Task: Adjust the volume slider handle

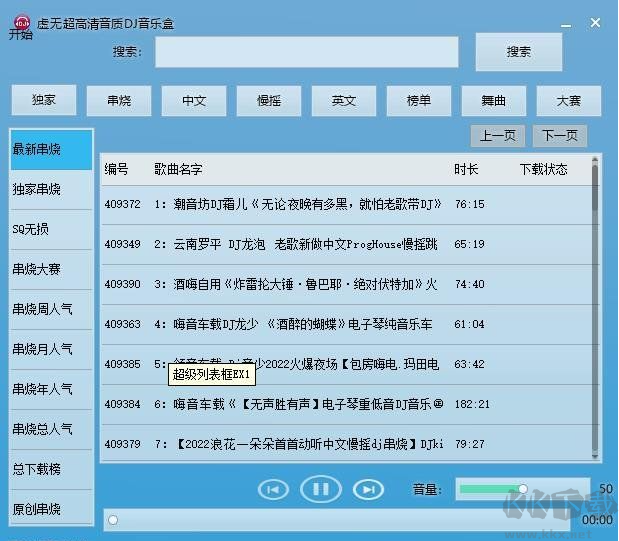Action: pos(522,488)
